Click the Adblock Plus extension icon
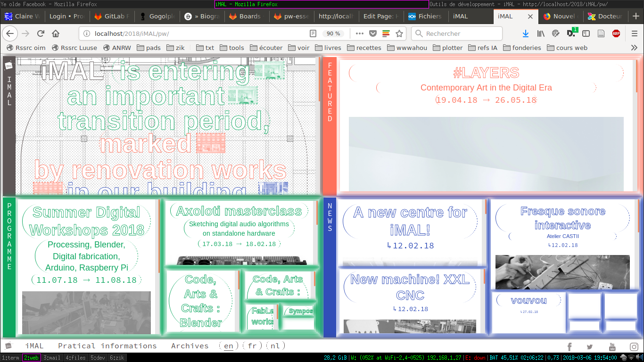644x362 pixels. pos(616,33)
